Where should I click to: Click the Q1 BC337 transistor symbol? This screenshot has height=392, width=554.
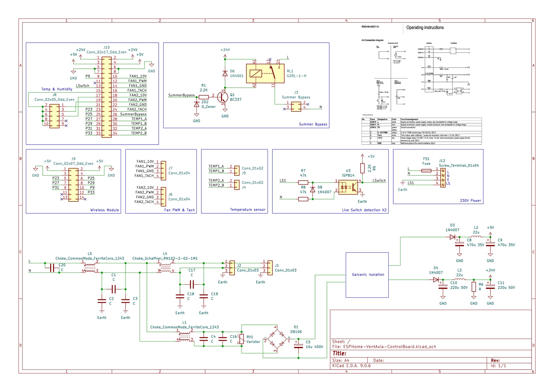click(222, 97)
